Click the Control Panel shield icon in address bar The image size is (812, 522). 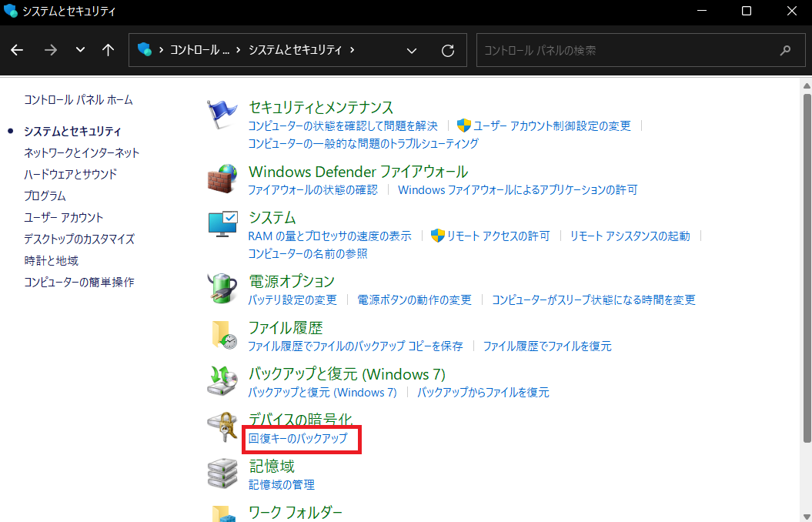(145, 50)
